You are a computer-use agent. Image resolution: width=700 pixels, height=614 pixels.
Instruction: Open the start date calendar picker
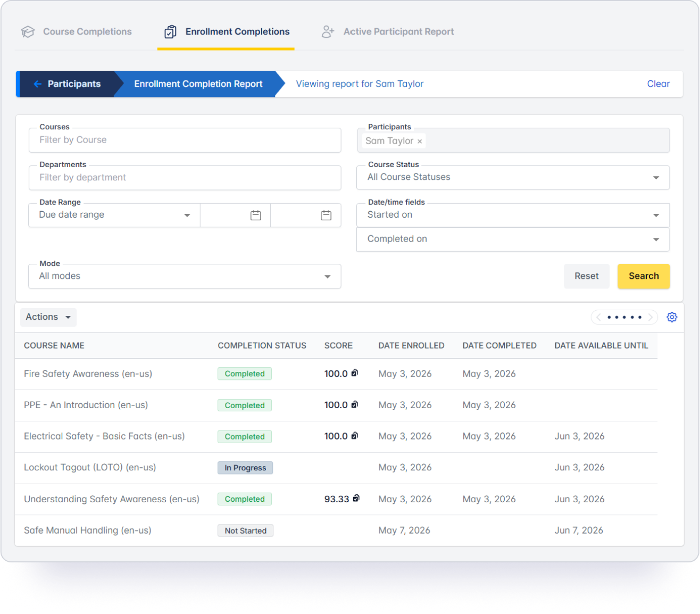[x=256, y=215]
